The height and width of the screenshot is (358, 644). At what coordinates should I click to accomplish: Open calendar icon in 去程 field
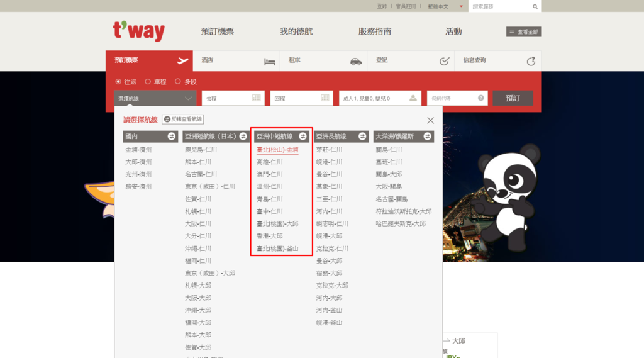257,98
